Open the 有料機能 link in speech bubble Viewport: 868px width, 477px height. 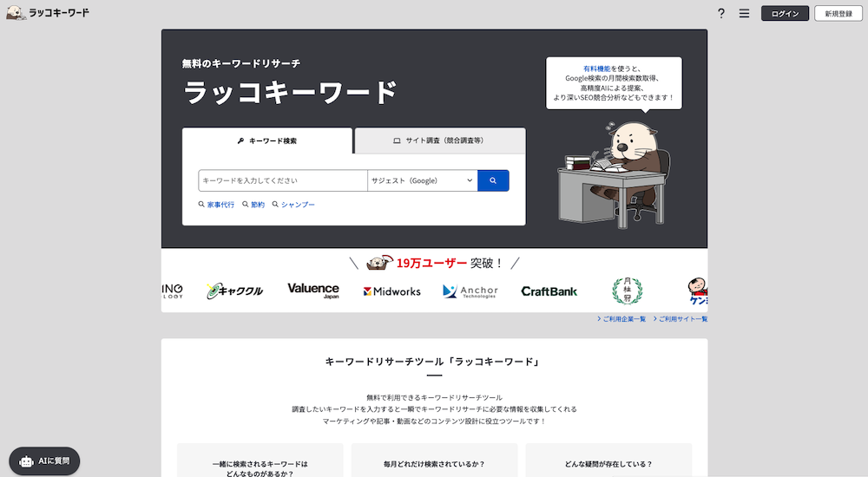tap(596, 68)
